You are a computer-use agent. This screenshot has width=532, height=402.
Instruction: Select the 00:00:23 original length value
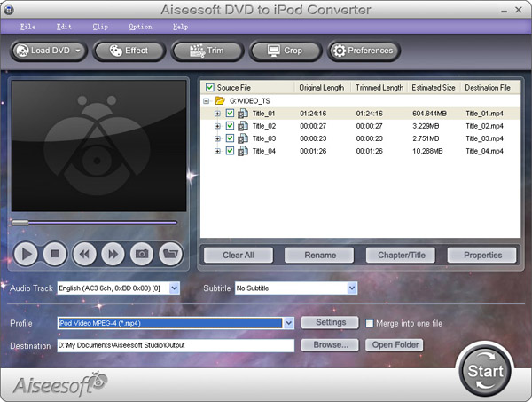pos(313,138)
